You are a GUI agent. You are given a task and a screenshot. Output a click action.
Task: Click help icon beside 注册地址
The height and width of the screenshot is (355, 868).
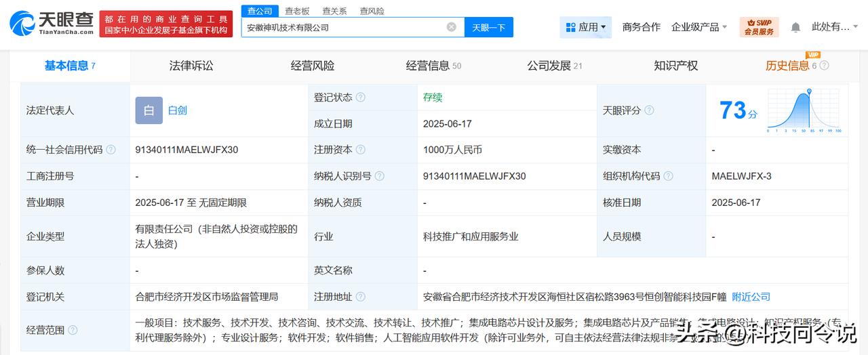click(361, 297)
